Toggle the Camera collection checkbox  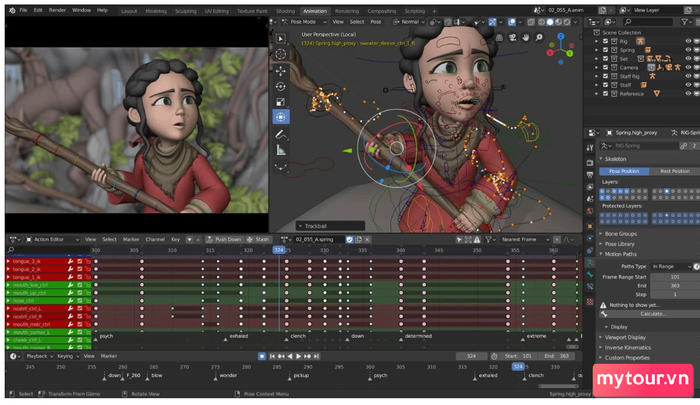pos(605,67)
